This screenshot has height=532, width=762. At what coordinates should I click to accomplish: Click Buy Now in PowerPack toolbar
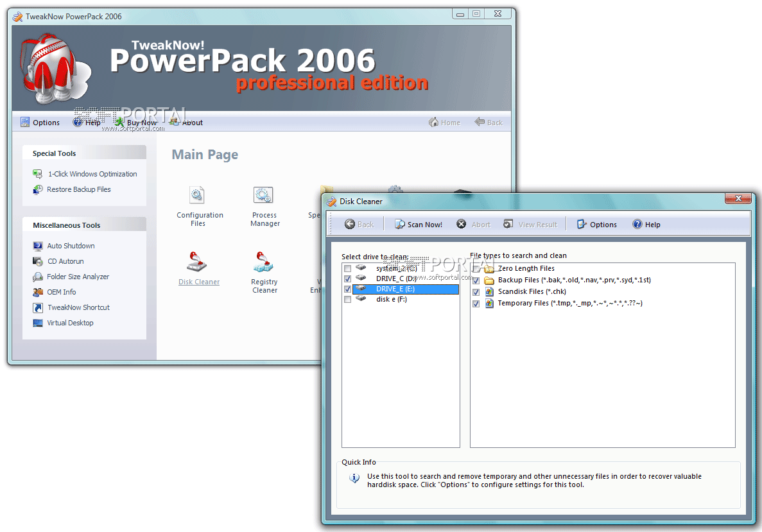tap(135, 123)
